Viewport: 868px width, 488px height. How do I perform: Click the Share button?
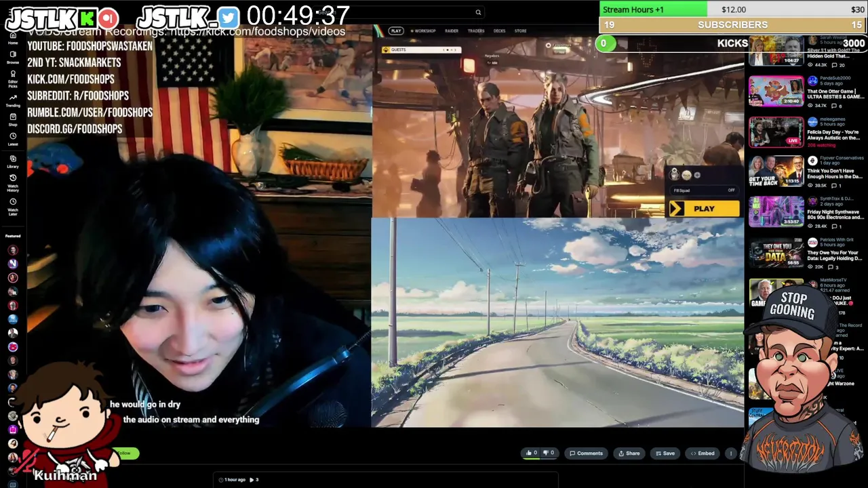(x=629, y=453)
